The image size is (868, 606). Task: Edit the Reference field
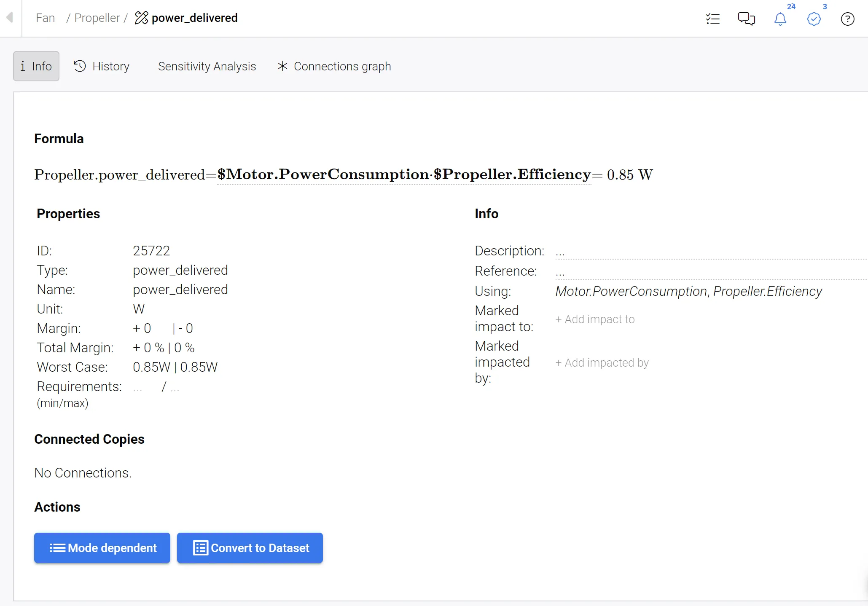pos(708,272)
